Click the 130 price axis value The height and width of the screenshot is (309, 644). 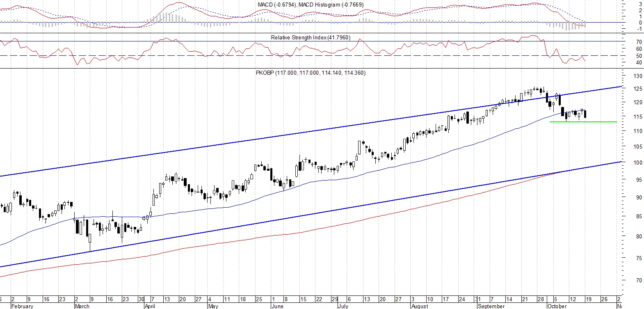638,76
